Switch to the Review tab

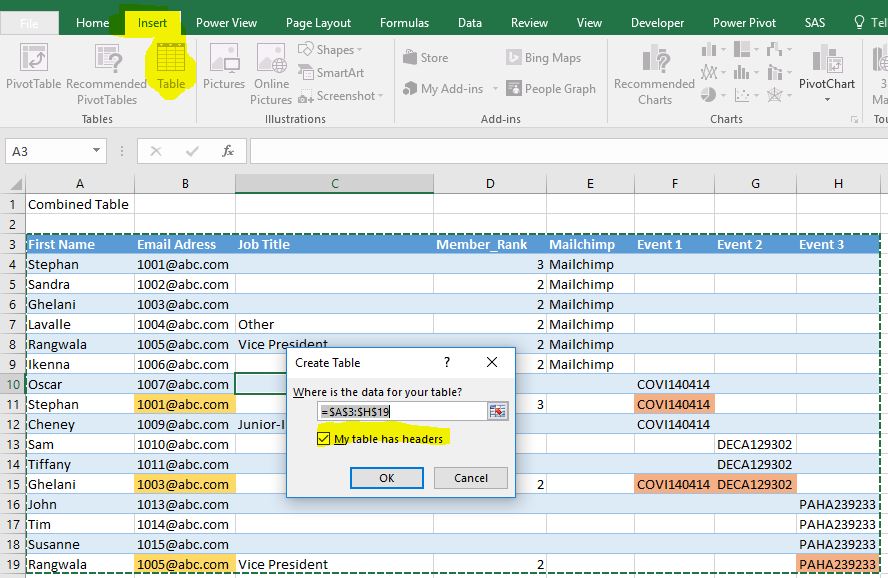[x=529, y=23]
